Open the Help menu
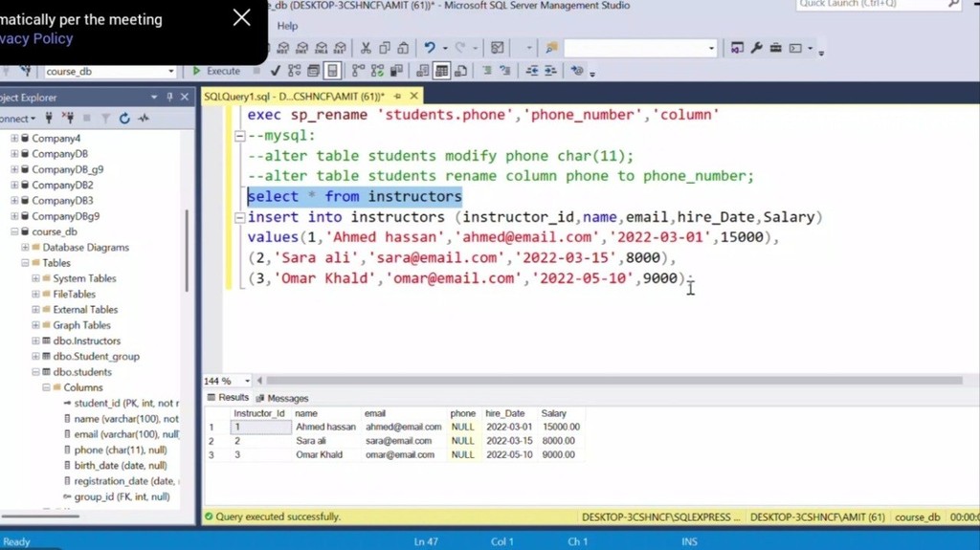 click(287, 26)
